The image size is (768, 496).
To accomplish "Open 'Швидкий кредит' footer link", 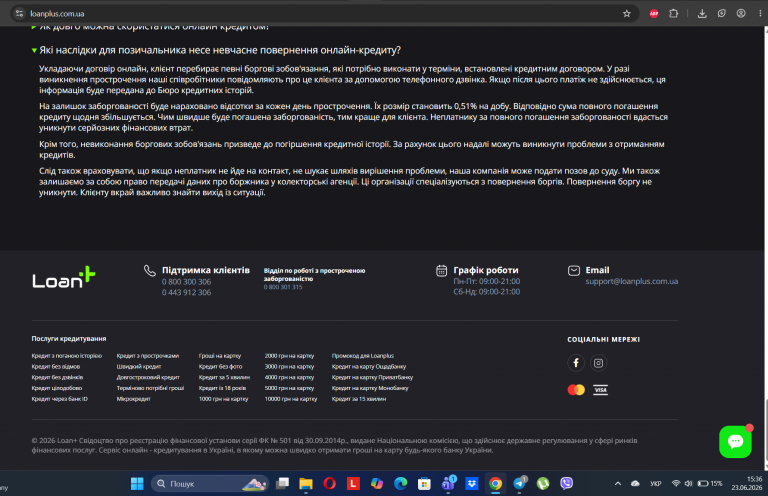I will (x=139, y=367).
